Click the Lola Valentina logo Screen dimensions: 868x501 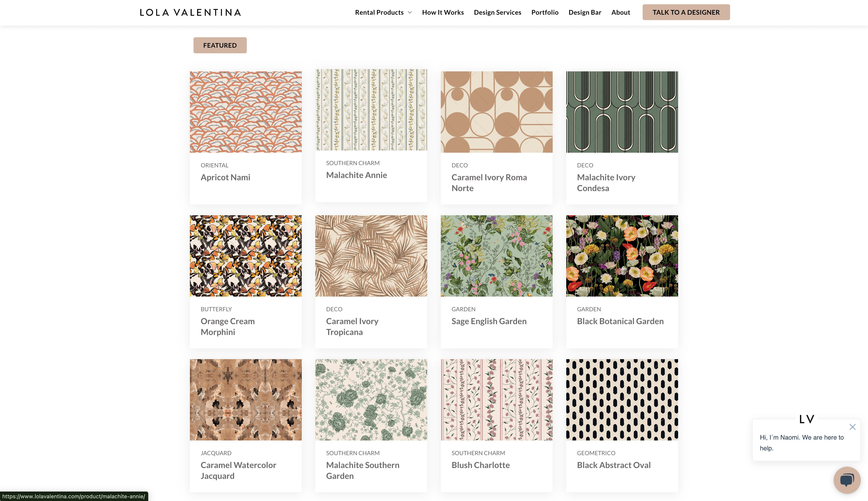click(x=190, y=12)
